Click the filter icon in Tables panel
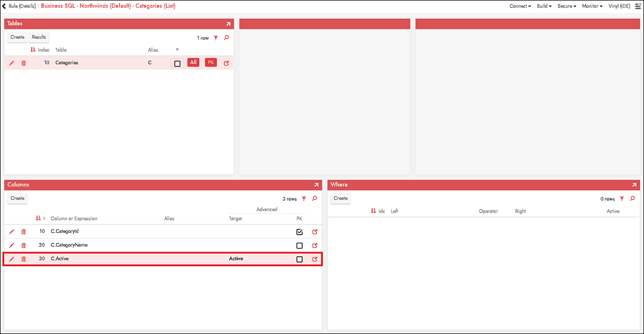 click(216, 38)
